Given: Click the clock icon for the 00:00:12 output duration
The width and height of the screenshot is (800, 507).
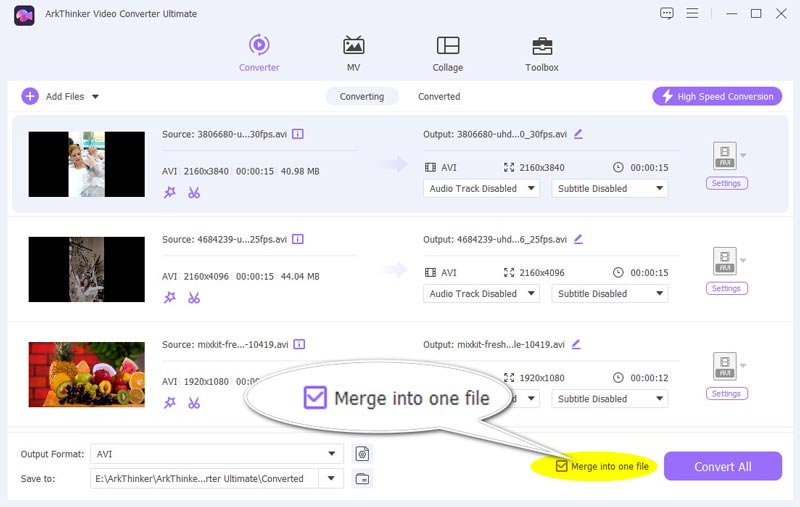Looking at the screenshot, I should (618, 377).
